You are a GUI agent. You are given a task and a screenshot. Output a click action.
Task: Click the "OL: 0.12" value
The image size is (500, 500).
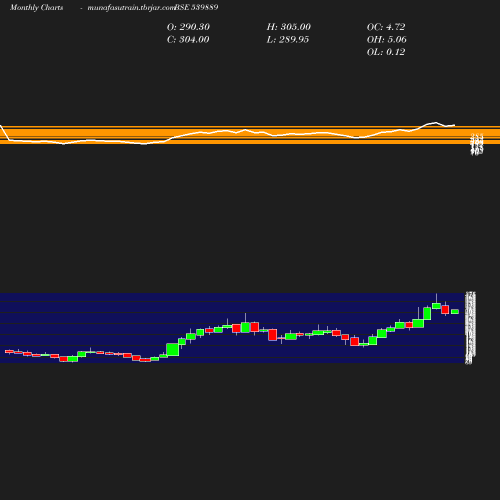(x=386, y=52)
